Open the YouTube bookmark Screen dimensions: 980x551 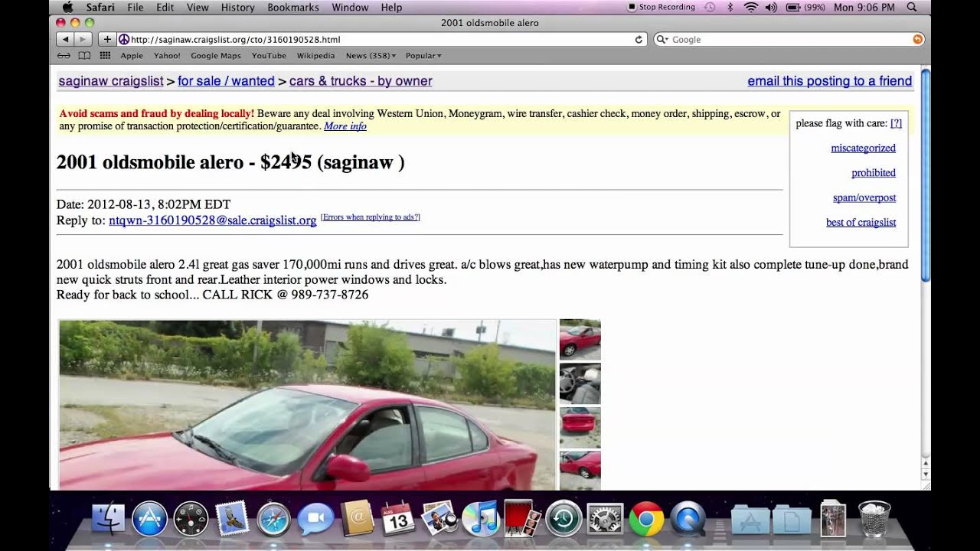(x=269, y=56)
